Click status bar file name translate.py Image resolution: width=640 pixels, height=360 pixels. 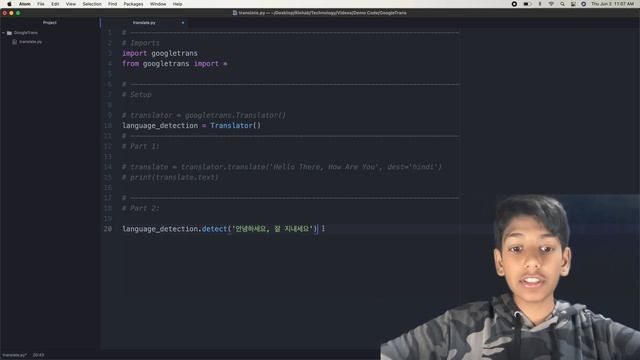point(14,355)
